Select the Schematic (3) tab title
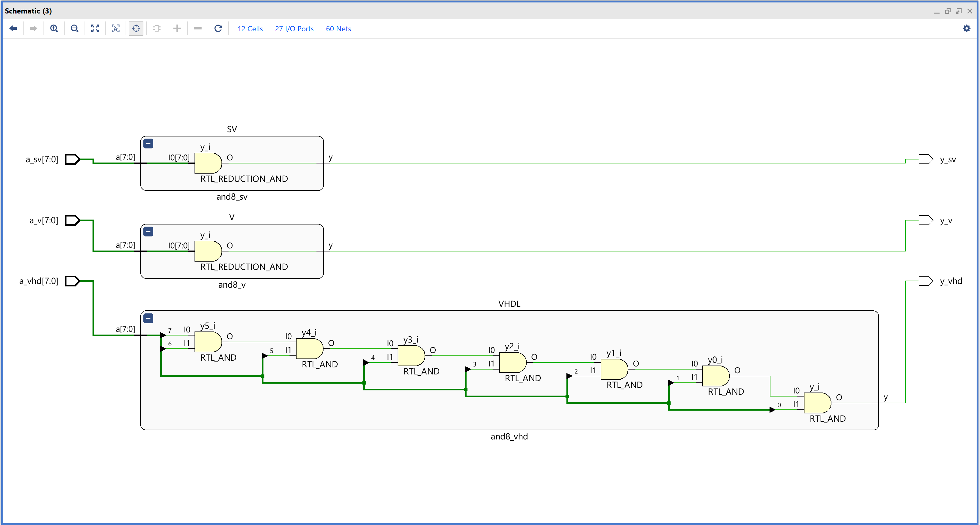The height and width of the screenshot is (525, 980). (x=28, y=11)
